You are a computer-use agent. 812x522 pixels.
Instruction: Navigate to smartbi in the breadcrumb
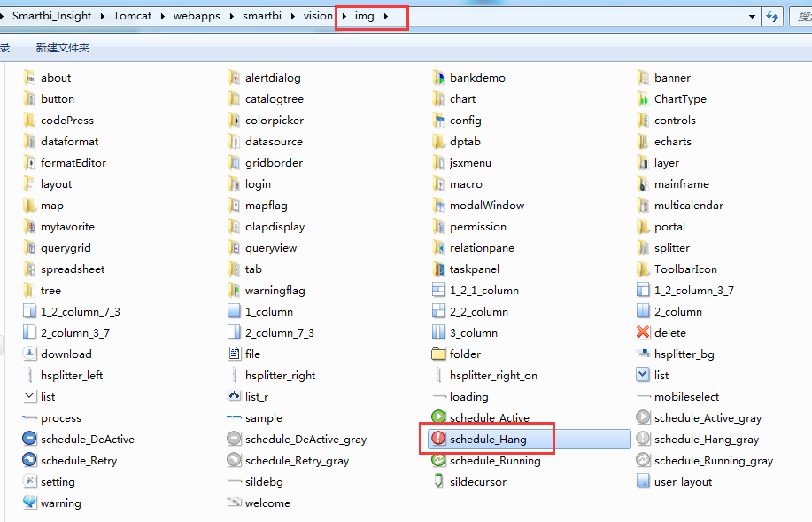[x=262, y=16]
